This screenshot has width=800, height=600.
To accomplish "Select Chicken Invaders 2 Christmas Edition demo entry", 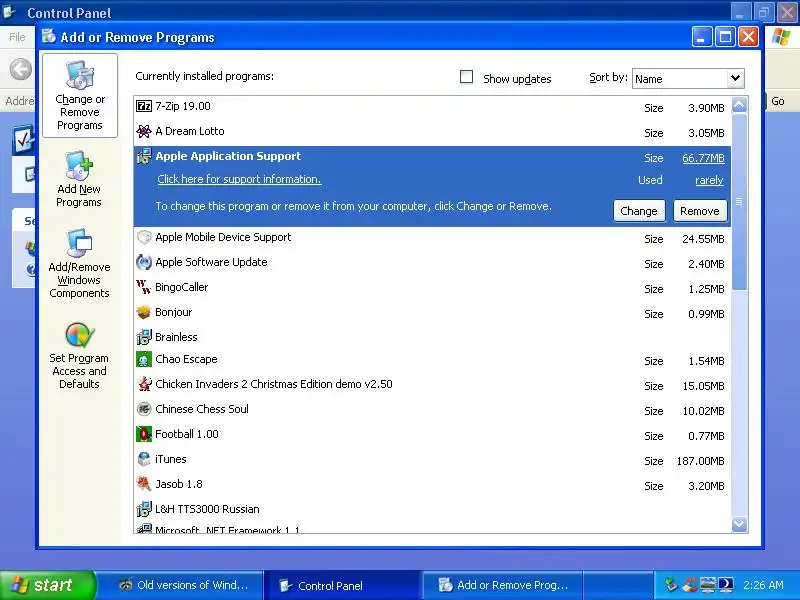I will pos(432,385).
